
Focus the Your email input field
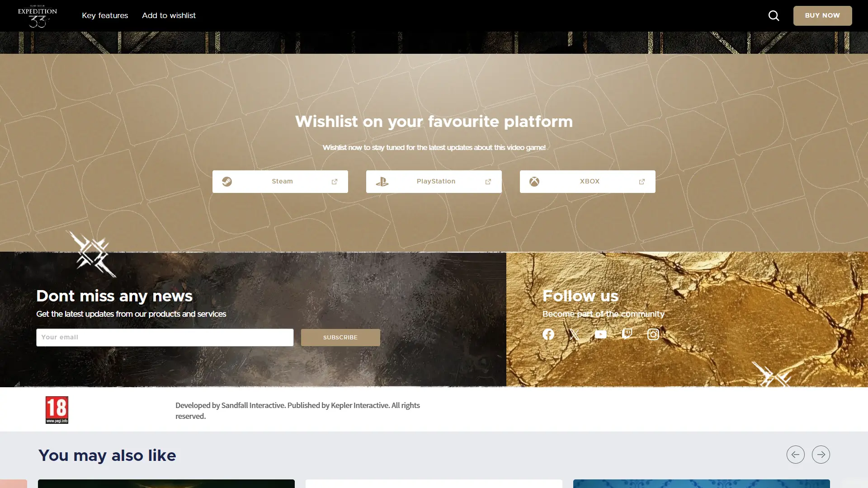click(x=165, y=338)
